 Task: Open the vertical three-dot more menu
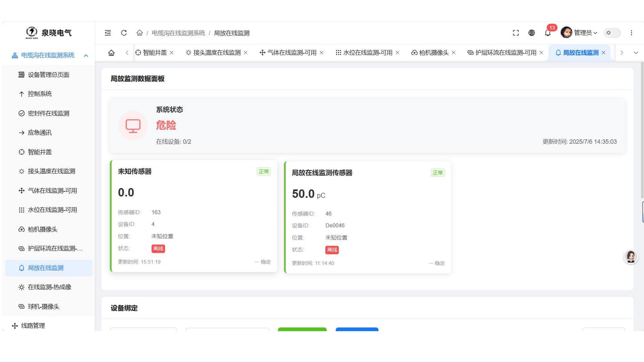coord(631,33)
